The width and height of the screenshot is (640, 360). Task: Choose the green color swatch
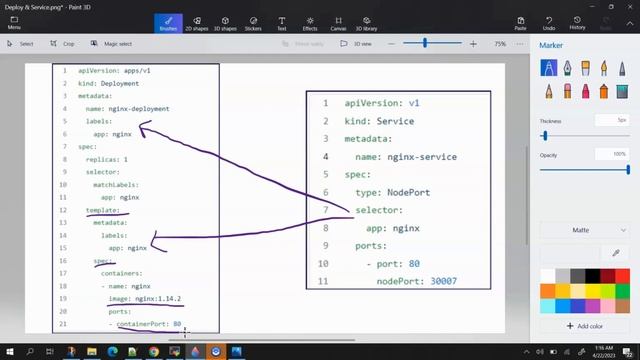point(622,291)
